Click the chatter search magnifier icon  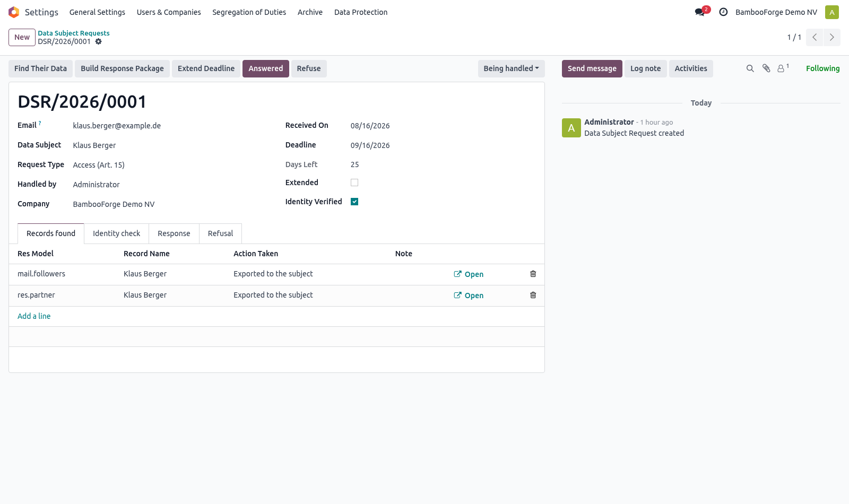[x=750, y=68]
